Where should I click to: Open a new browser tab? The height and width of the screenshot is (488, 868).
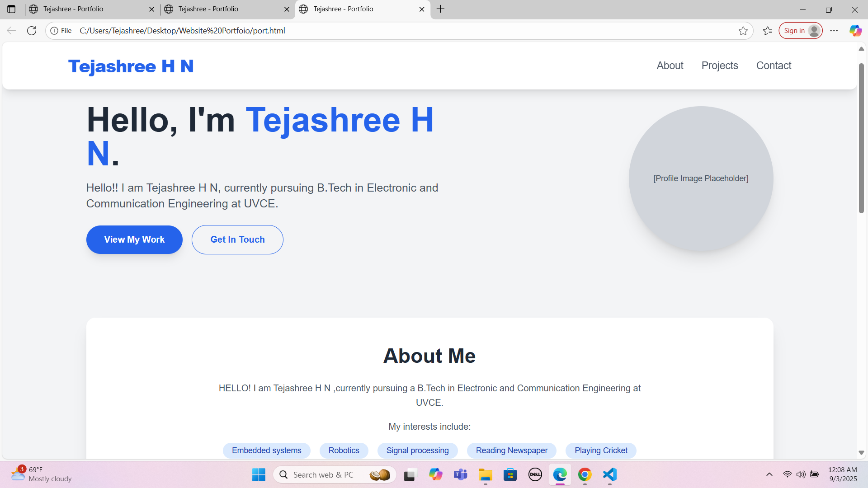(x=441, y=9)
